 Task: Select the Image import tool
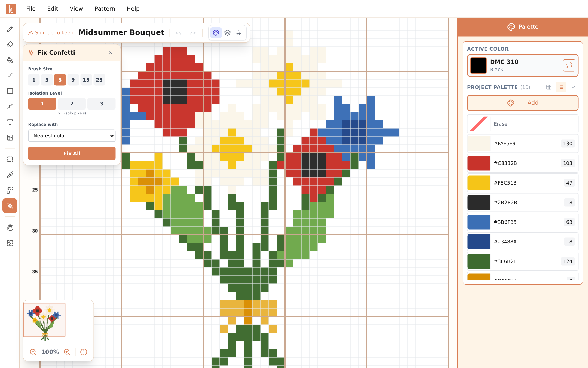[10, 138]
